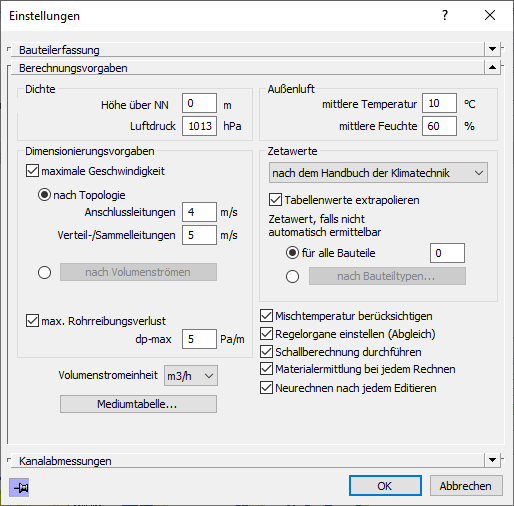514x506 pixels.
Task: Expand the Kanalabmessungen section arrow
Action: [492, 460]
